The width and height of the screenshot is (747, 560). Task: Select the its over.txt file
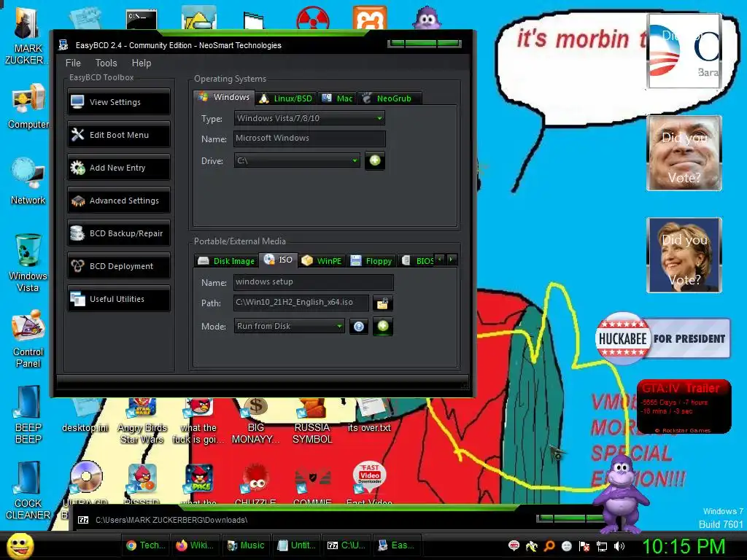pyautogui.click(x=369, y=415)
